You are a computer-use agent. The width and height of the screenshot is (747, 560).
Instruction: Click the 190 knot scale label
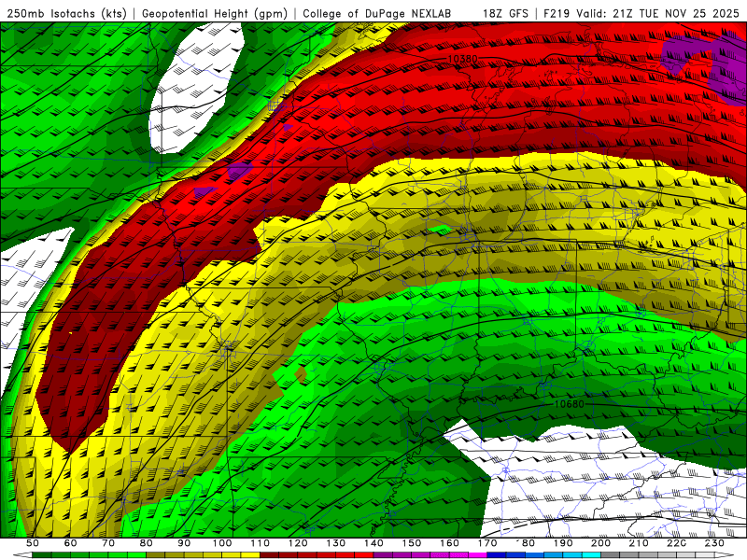click(563, 543)
